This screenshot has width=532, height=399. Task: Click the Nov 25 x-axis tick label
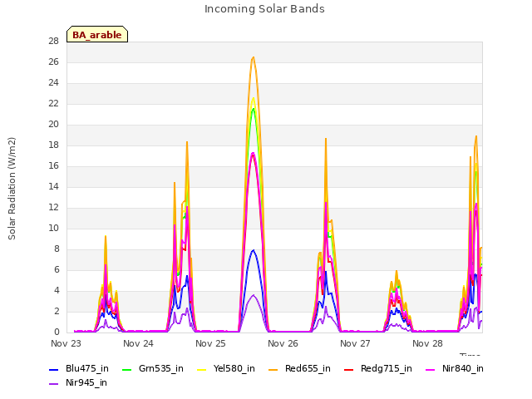pos(210,343)
